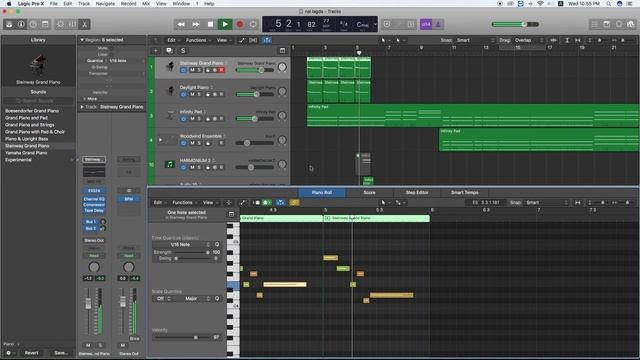Viewport: 640px width, 360px height.
Task: Click the Forward transport button
Action: tap(196, 24)
